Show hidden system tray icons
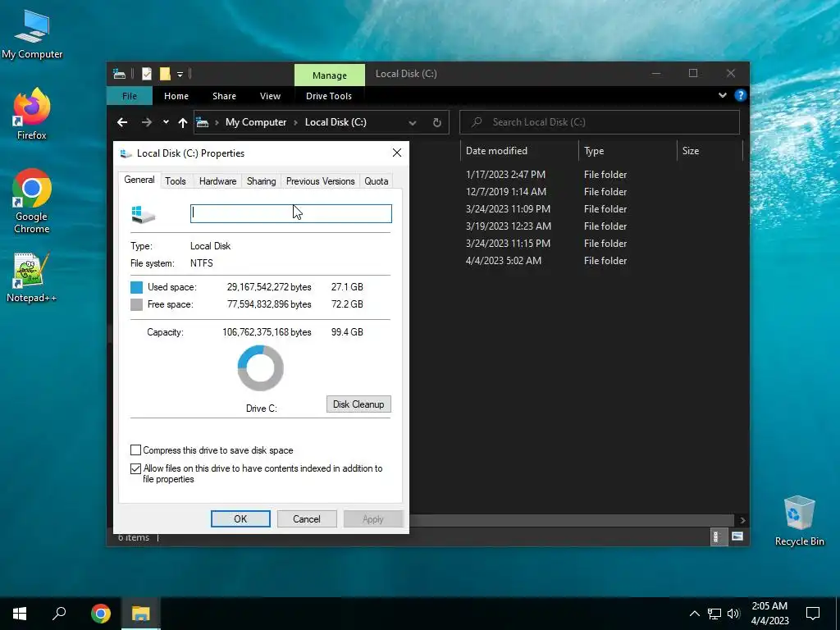The image size is (840, 630). click(x=694, y=614)
